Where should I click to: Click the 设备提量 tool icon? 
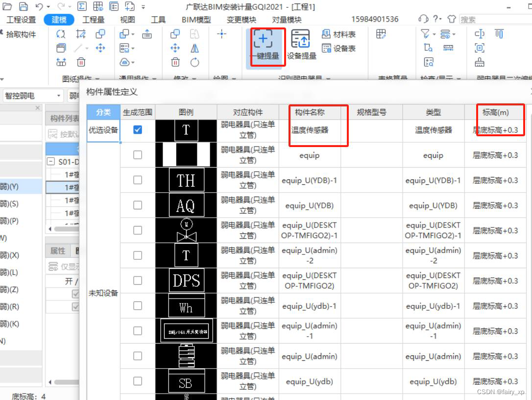click(x=301, y=38)
